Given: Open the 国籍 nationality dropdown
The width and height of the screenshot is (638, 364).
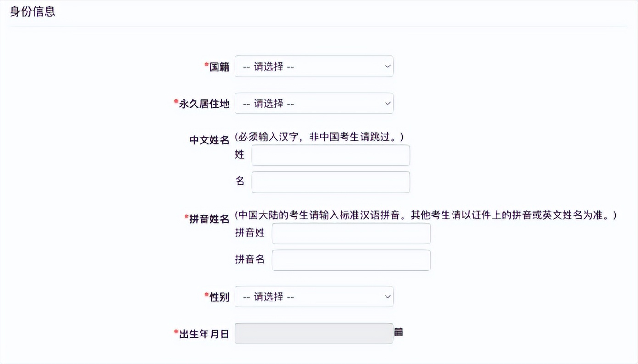Looking at the screenshot, I should click(x=314, y=66).
